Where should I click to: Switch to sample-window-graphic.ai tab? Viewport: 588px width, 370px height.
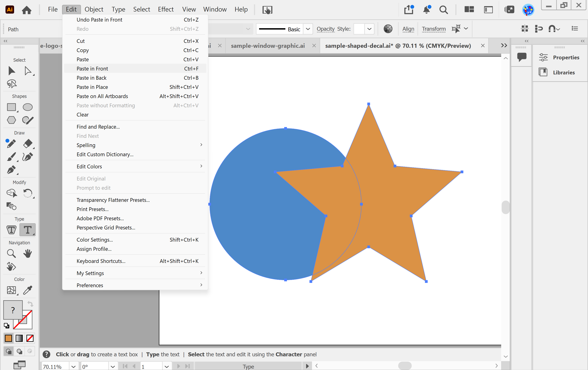(268, 46)
